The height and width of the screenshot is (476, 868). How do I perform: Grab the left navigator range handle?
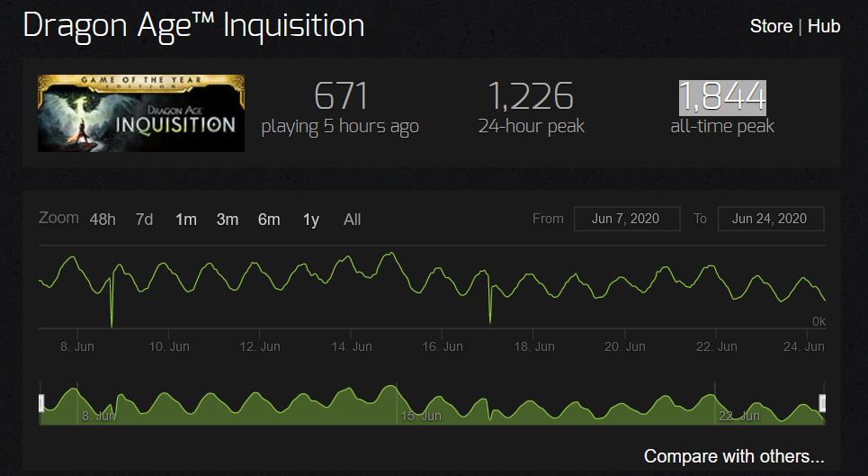click(41, 403)
